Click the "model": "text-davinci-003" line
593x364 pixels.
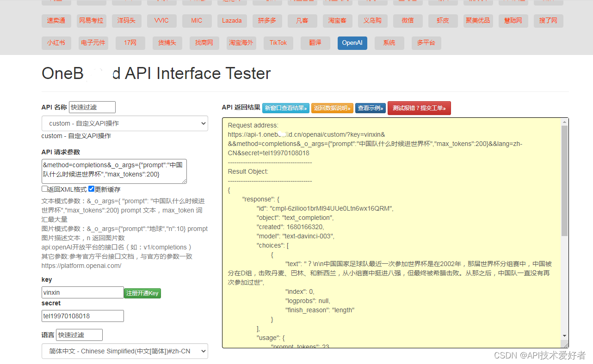tap(296, 236)
